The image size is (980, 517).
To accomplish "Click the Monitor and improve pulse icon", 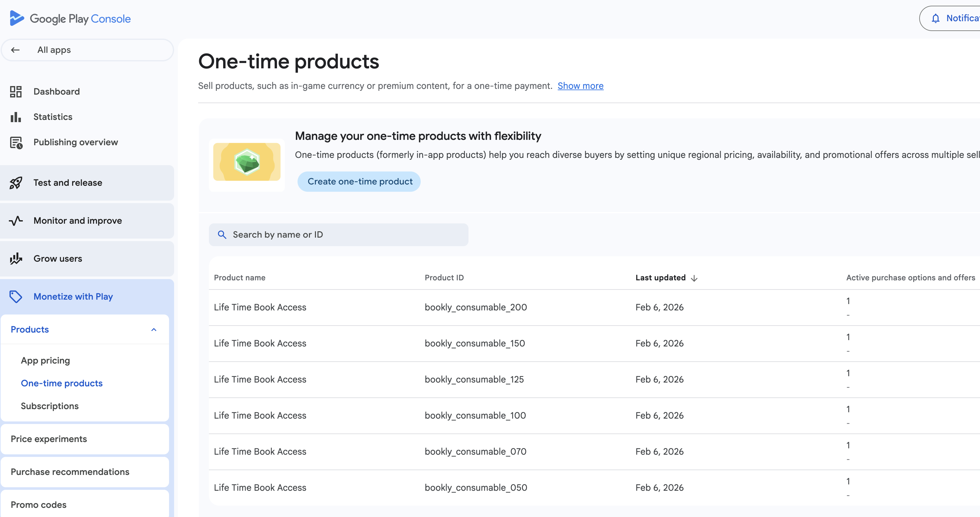I will (x=16, y=221).
